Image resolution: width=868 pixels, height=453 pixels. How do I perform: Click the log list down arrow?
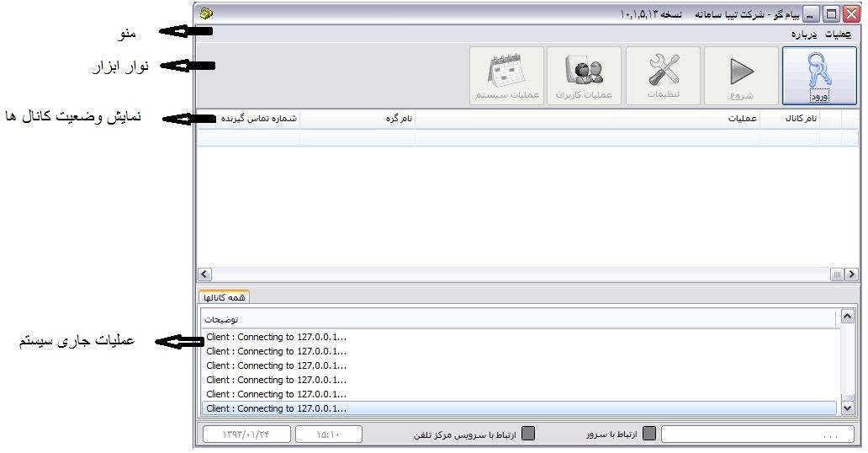click(x=847, y=408)
